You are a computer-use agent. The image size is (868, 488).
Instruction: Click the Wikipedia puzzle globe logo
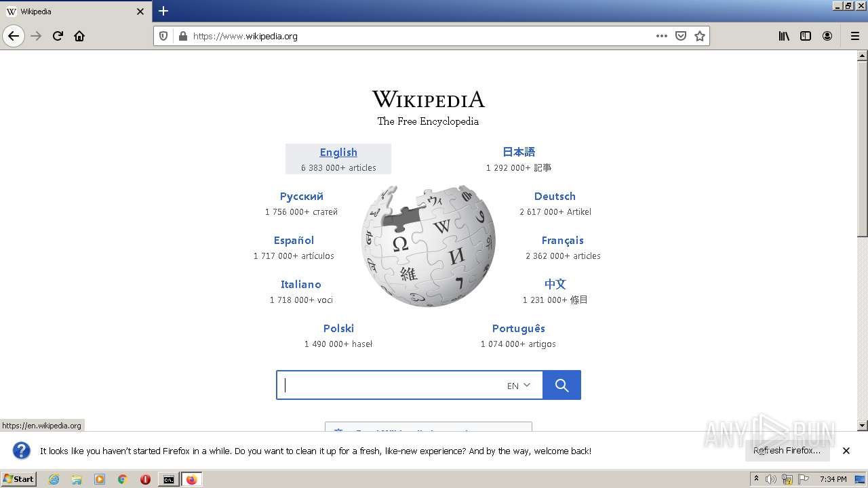click(x=429, y=246)
